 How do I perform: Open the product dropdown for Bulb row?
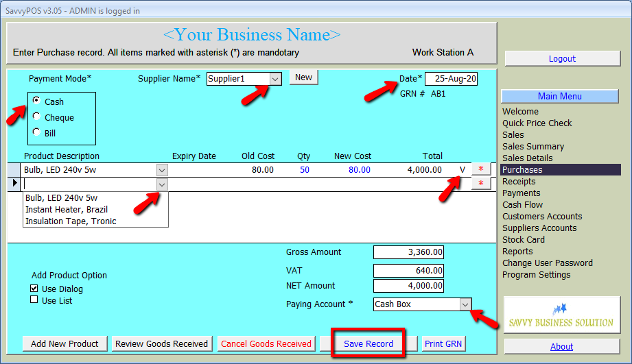162,170
